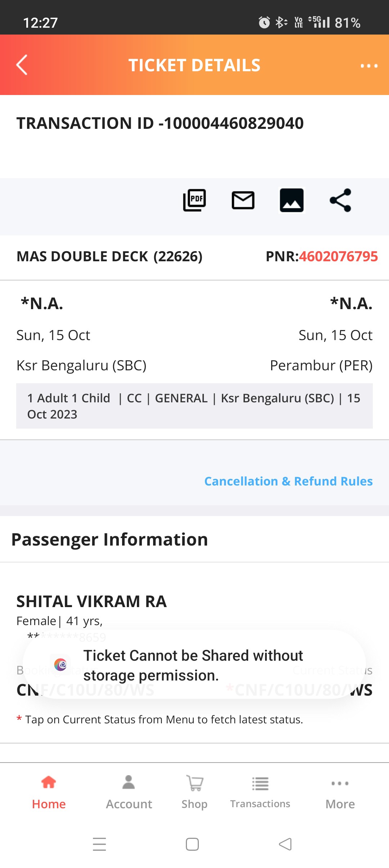Go back from Ticket Details

pyautogui.click(x=21, y=65)
